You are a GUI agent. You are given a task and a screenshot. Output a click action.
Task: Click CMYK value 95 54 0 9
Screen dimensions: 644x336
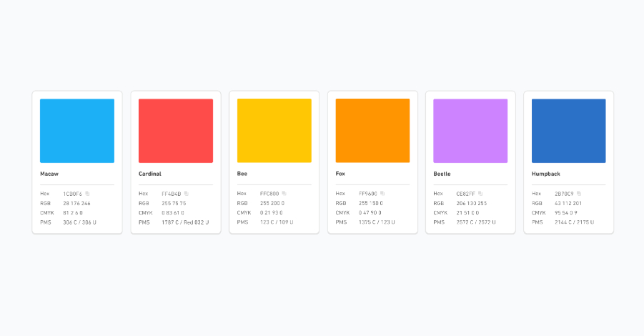coord(566,213)
